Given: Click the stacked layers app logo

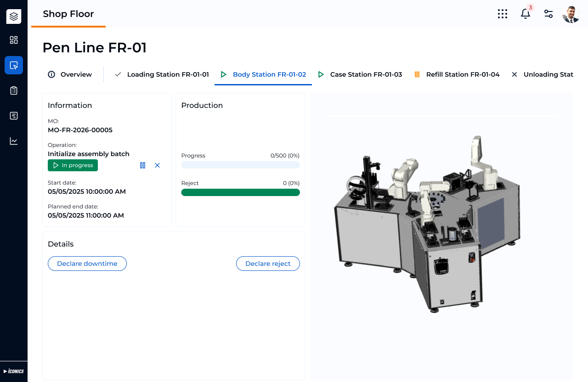Looking at the screenshot, I should click(14, 17).
